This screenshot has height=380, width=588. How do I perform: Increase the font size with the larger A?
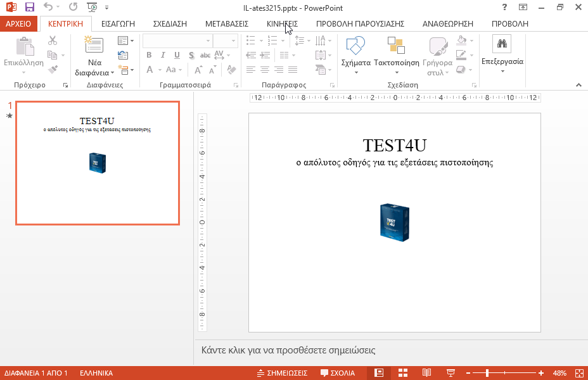[x=198, y=70]
